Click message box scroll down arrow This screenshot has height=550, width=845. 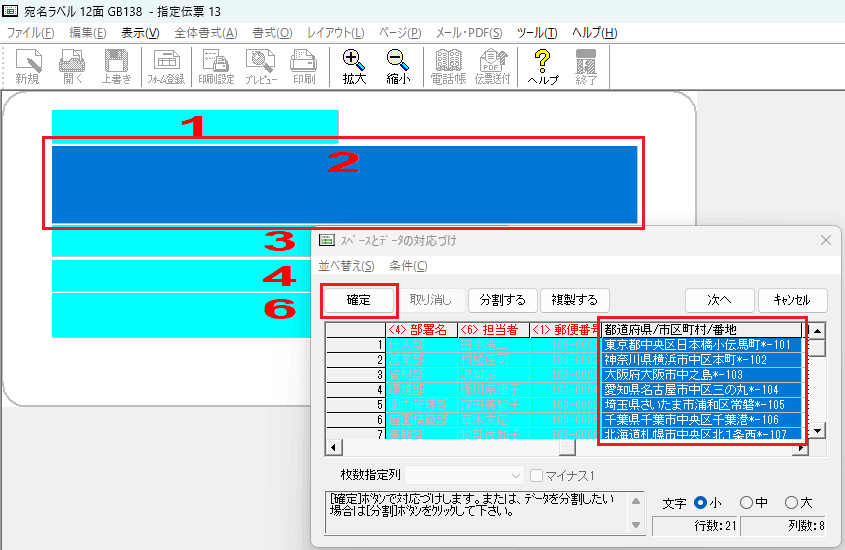[636, 525]
